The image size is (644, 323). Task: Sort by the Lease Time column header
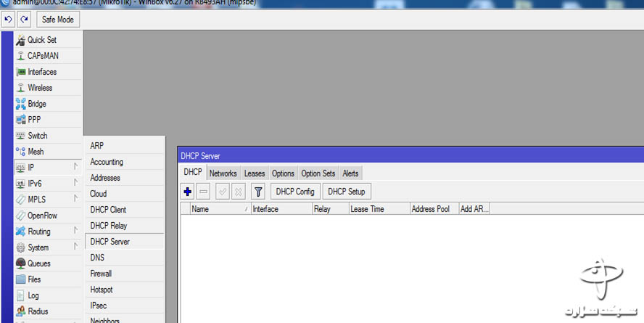tap(379, 209)
